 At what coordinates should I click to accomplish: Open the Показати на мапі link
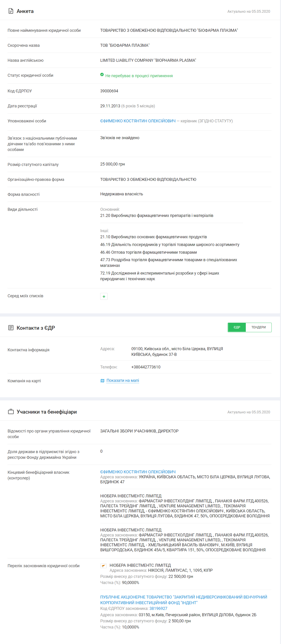(x=123, y=380)
